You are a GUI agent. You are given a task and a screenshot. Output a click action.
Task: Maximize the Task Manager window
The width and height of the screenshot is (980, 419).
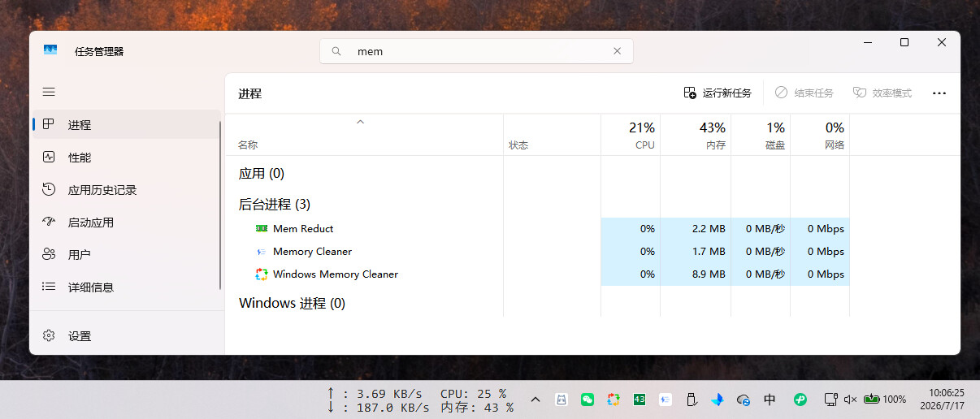point(904,42)
